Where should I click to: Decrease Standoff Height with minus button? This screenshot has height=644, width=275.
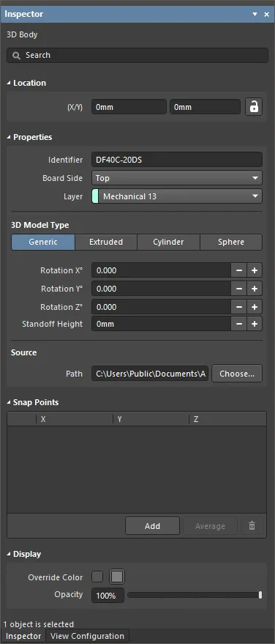coord(239,324)
